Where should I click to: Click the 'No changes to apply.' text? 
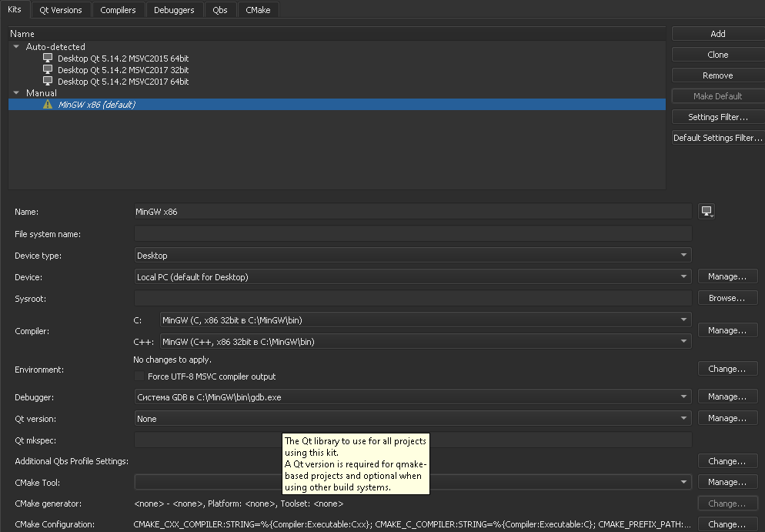click(172, 360)
